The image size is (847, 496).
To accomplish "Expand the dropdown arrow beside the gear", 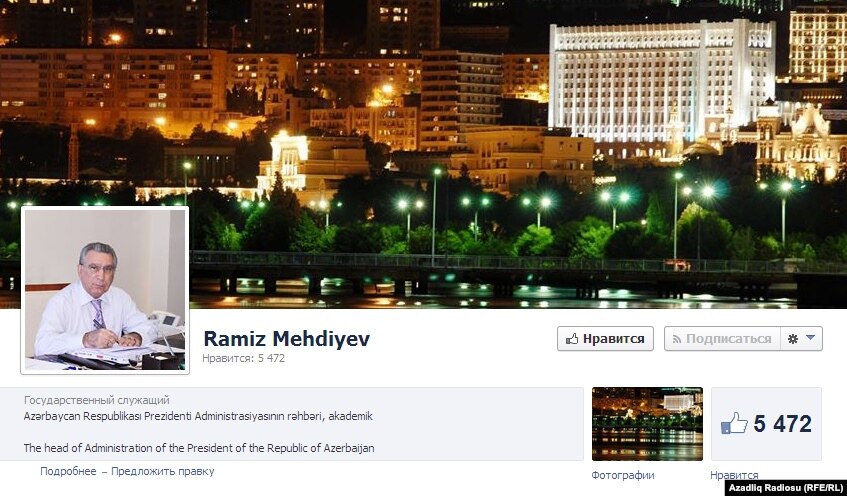I will [810, 338].
